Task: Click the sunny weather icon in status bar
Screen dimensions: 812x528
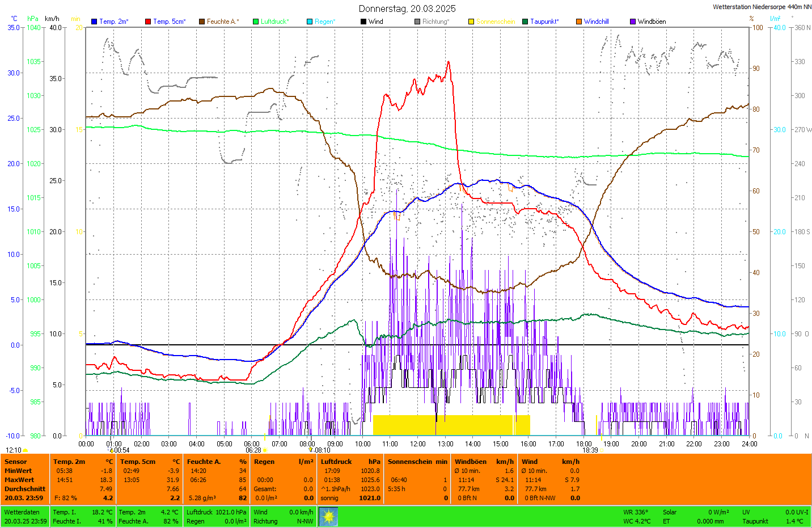Action: pos(328,517)
